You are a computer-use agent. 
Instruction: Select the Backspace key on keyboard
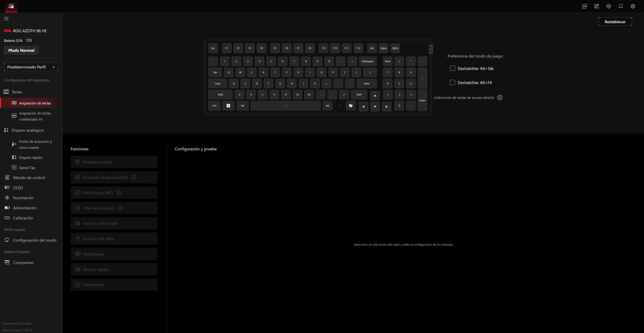[368, 61]
